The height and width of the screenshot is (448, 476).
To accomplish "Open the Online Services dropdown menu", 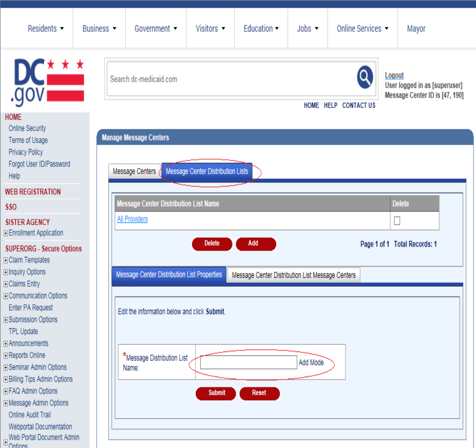I will pyautogui.click(x=363, y=29).
